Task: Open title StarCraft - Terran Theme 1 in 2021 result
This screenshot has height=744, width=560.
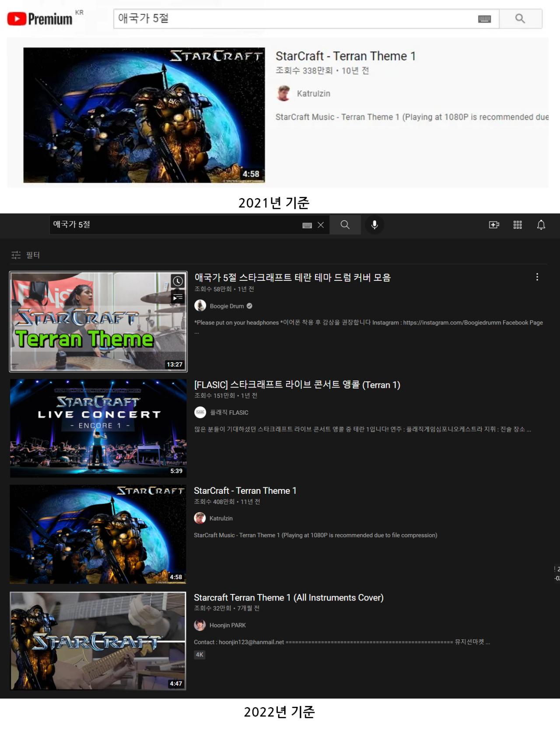Action: pos(345,56)
